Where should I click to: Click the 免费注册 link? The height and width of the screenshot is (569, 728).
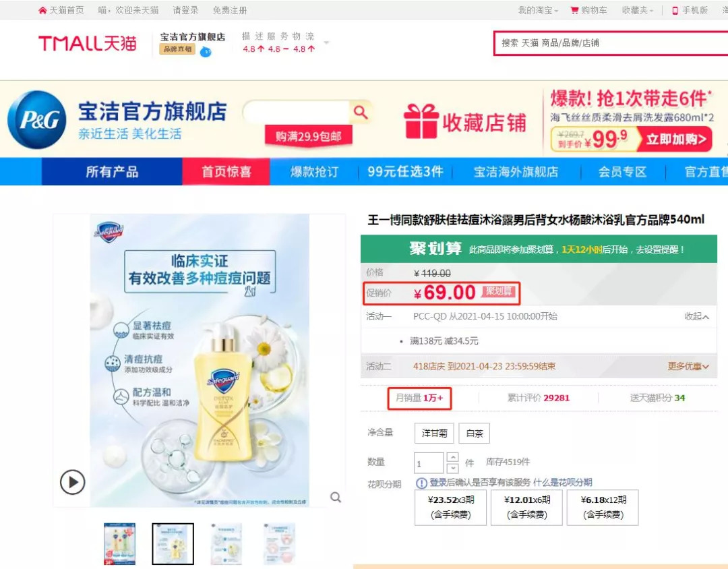(230, 10)
